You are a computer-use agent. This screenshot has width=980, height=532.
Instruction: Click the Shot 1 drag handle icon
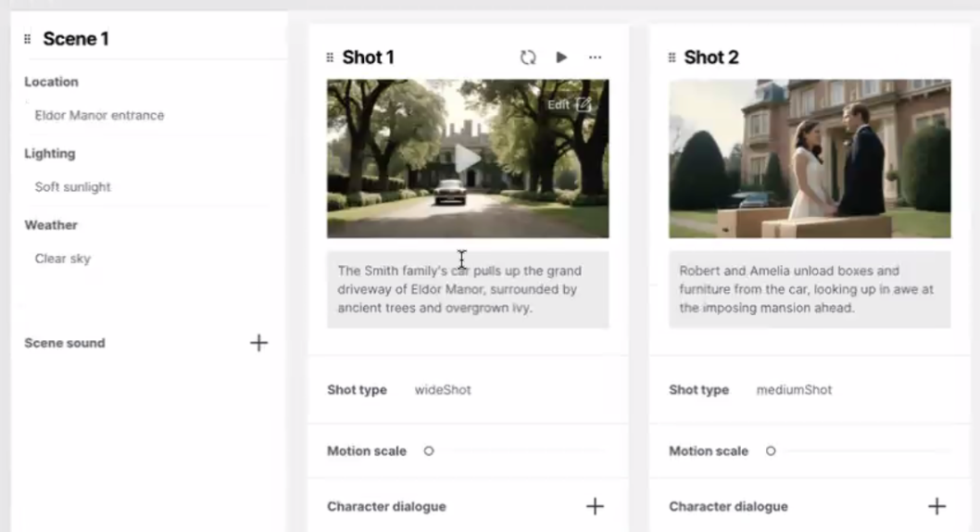pyautogui.click(x=330, y=57)
